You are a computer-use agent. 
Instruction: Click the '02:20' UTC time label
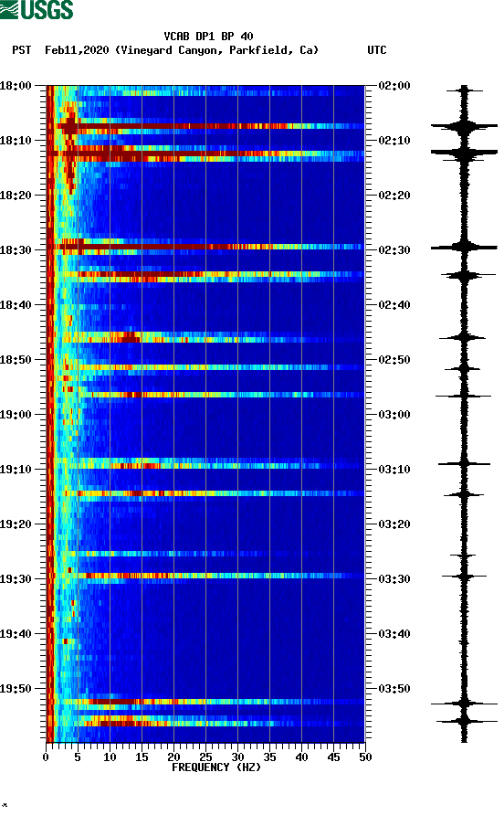[x=394, y=196]
